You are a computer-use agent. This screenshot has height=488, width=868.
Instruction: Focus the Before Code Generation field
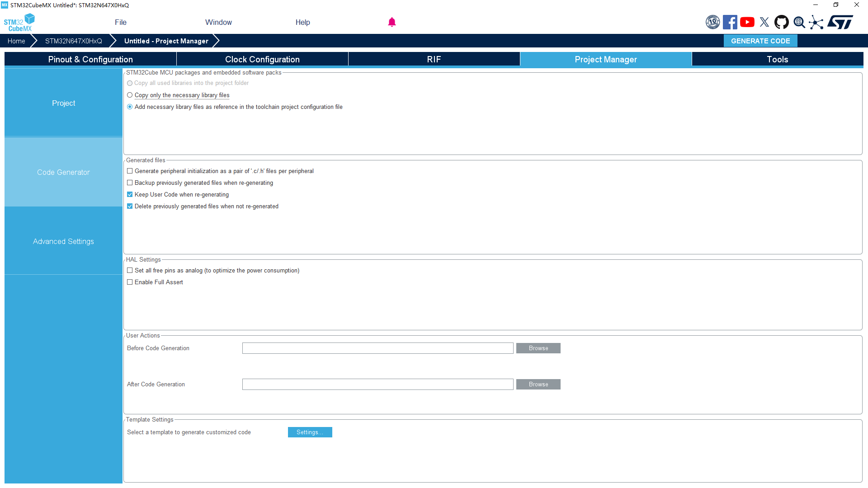point(377,348)
